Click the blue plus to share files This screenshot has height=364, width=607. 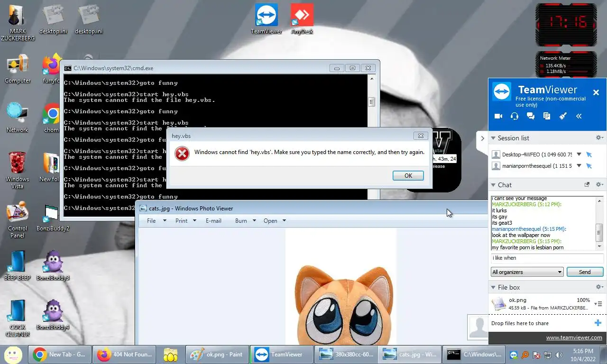pos(598,323)
